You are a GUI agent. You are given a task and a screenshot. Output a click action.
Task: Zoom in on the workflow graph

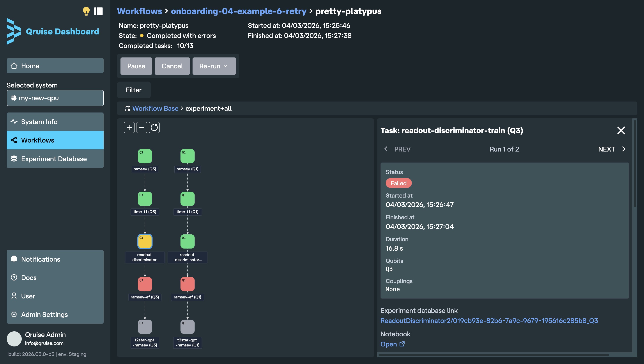[129, 127]
